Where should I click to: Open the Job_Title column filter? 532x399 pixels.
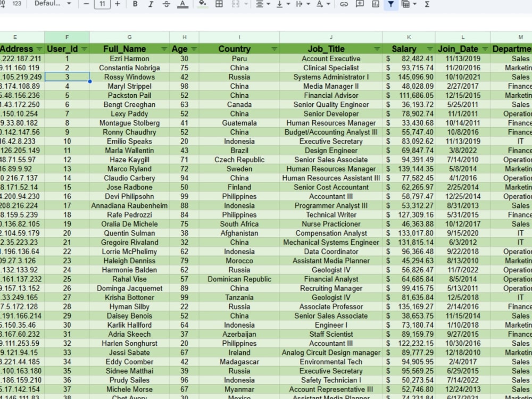tap(377, 49)
